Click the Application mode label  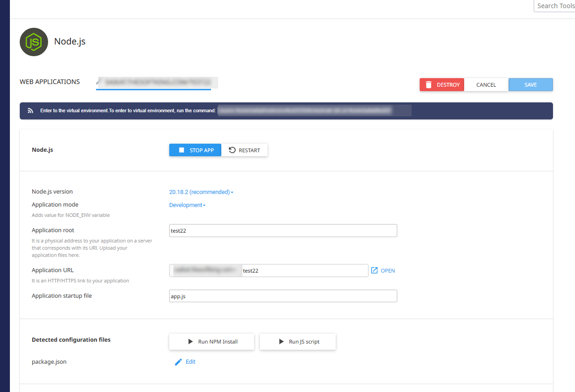(x=55, y=204)
